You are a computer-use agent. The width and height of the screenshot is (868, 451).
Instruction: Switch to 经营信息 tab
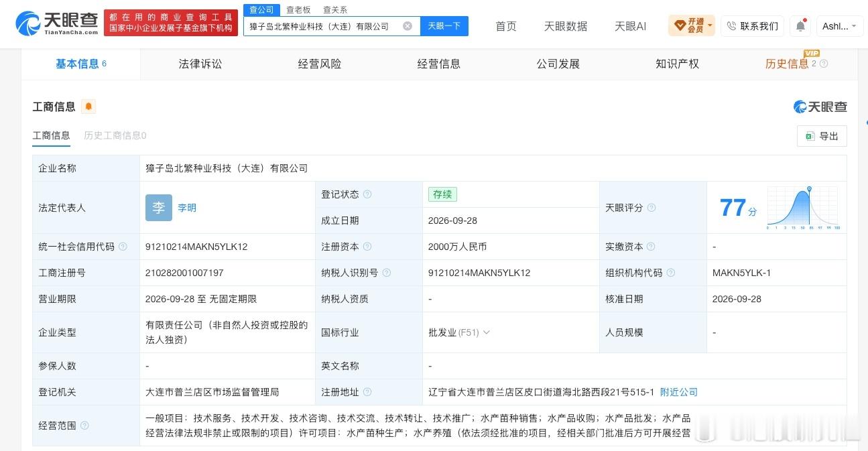click(x=439, y=64)
